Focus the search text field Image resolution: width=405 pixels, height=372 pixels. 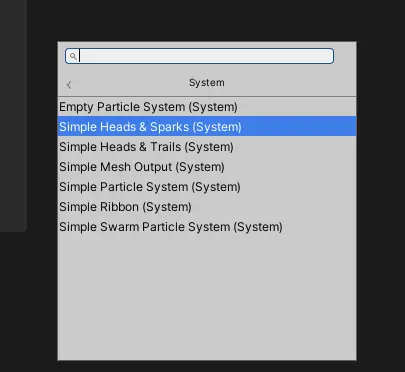[x=199, y=56]
